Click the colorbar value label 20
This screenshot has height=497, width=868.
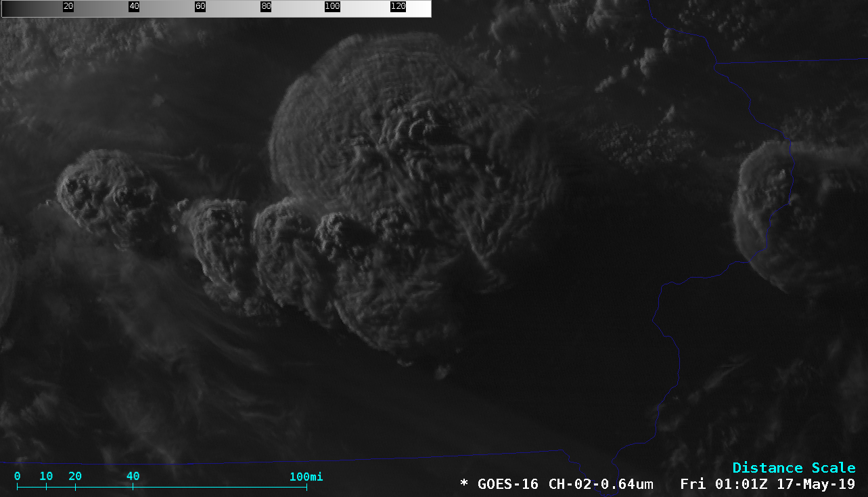coord(68,6)
